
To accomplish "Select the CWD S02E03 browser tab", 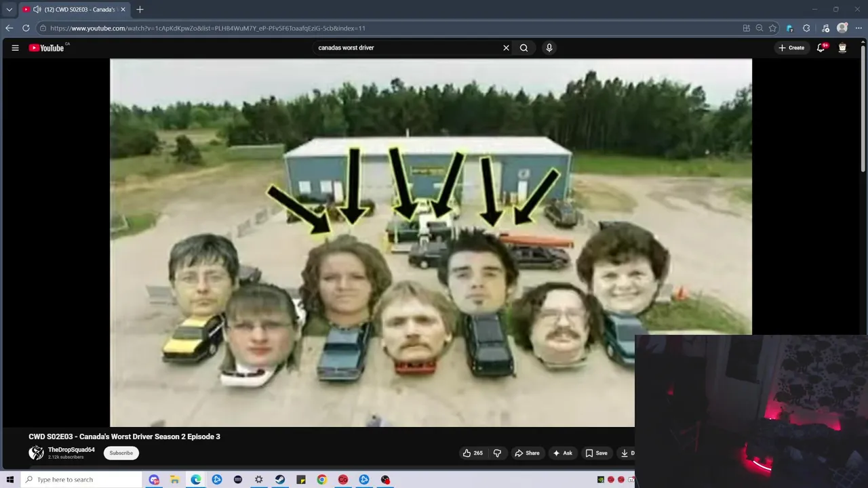I will [x=73, y=9].
